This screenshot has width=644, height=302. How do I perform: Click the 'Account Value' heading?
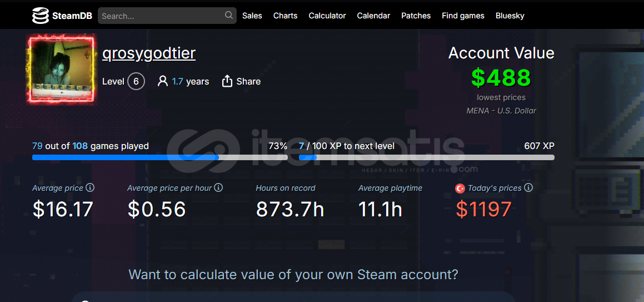point(501,53)
